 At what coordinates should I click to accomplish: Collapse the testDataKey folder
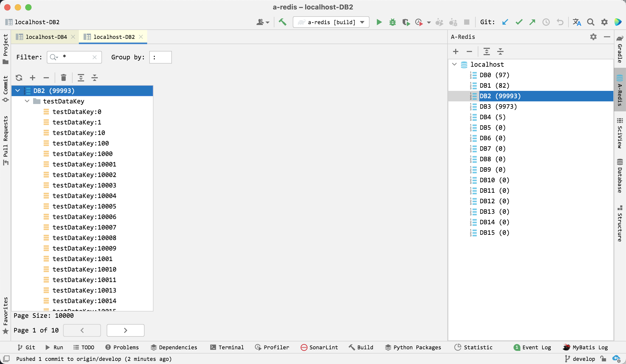coord(27,101)
